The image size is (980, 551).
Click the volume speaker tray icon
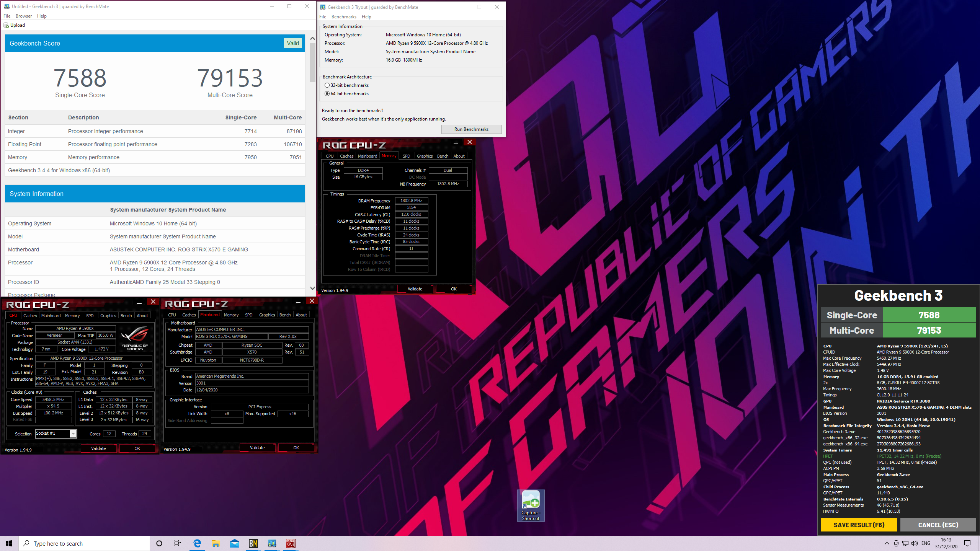915,543
